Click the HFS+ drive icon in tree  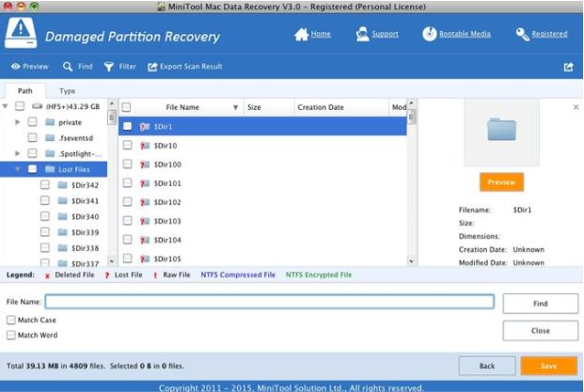coord(38,106)
